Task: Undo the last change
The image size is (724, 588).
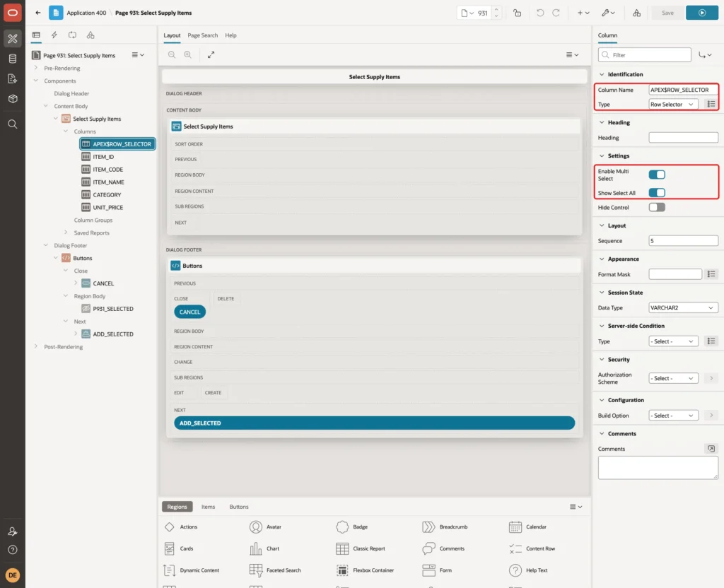Action: 539,13
